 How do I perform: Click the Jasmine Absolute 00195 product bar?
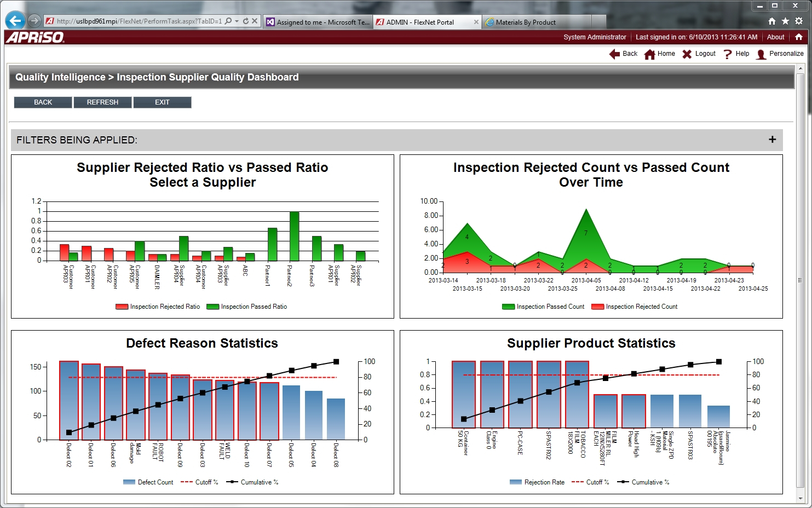[718, 417]
